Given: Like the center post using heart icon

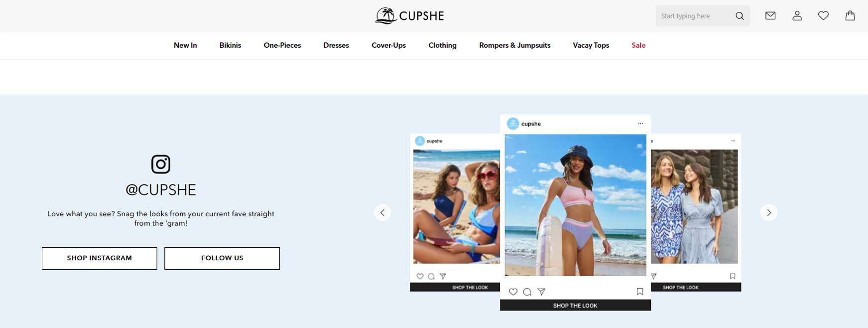Looking at the screenshot, I should click(x=513, y=292).
